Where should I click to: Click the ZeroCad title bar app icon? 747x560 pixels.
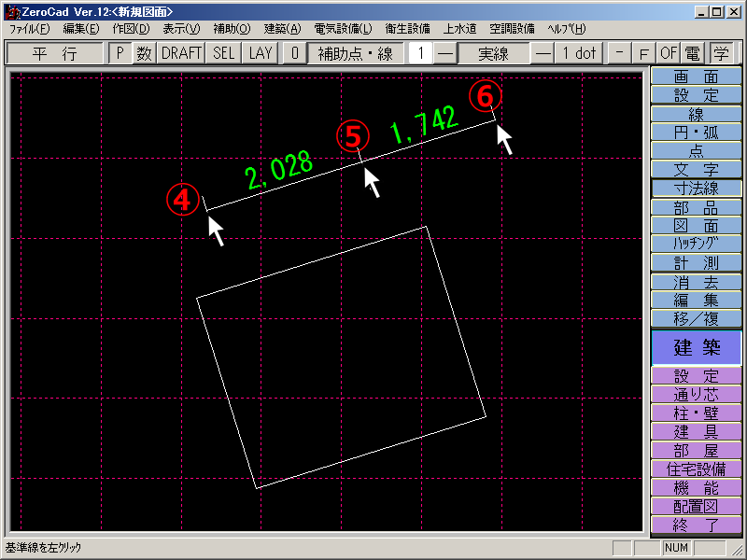coord(12,11)
